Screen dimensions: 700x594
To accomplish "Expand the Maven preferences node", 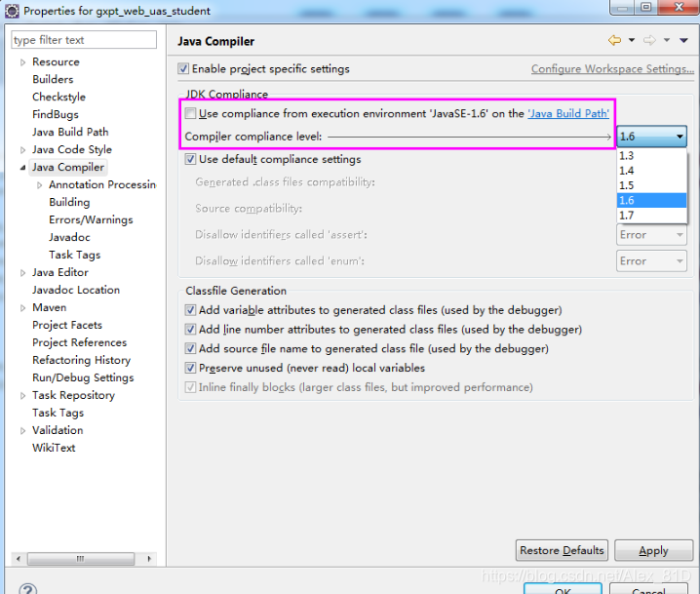I will coord(22,308).
